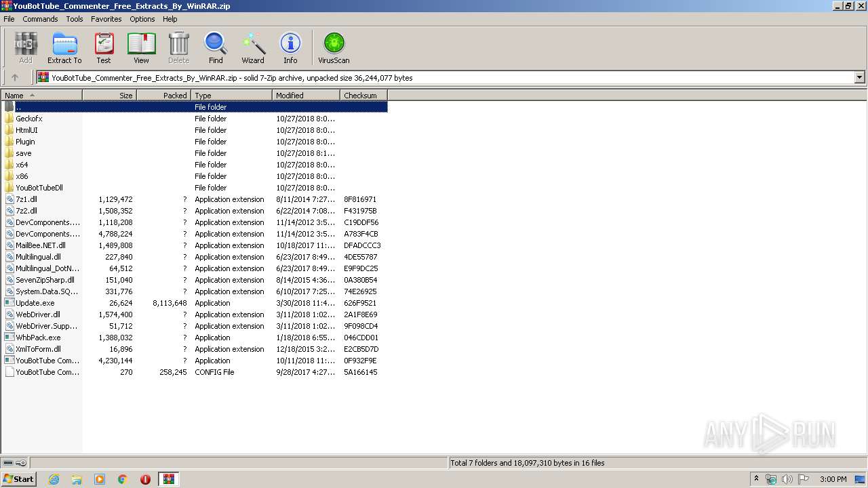This screenshot has width=868, height=488.
Task: Open Chrome from taskbar
Action: (123, 479)
